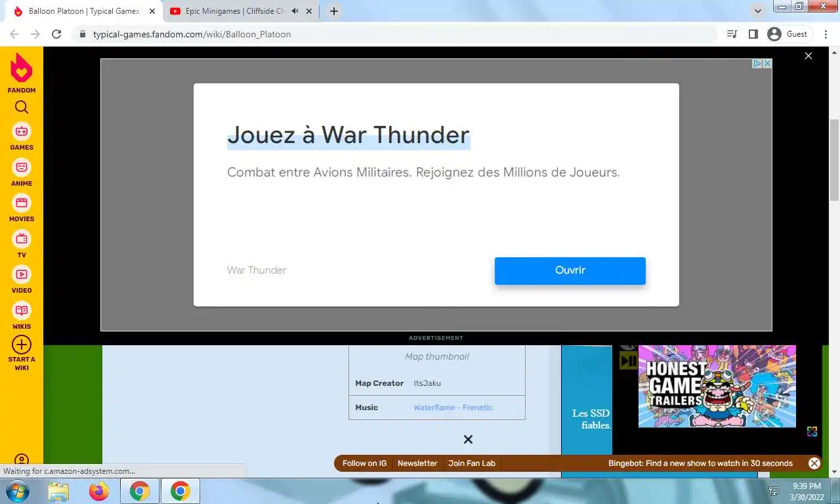Close the Bingebot notification bar

pos(814,463)
